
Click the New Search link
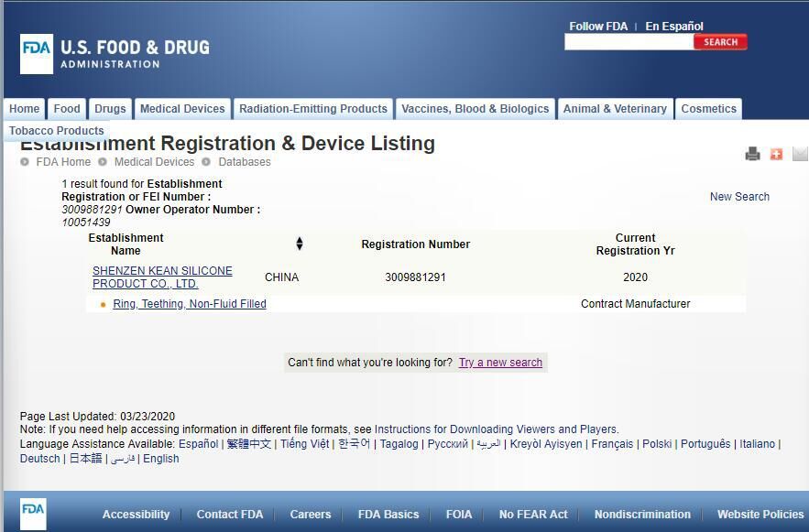pyautogui.click(x=739, y=197)
